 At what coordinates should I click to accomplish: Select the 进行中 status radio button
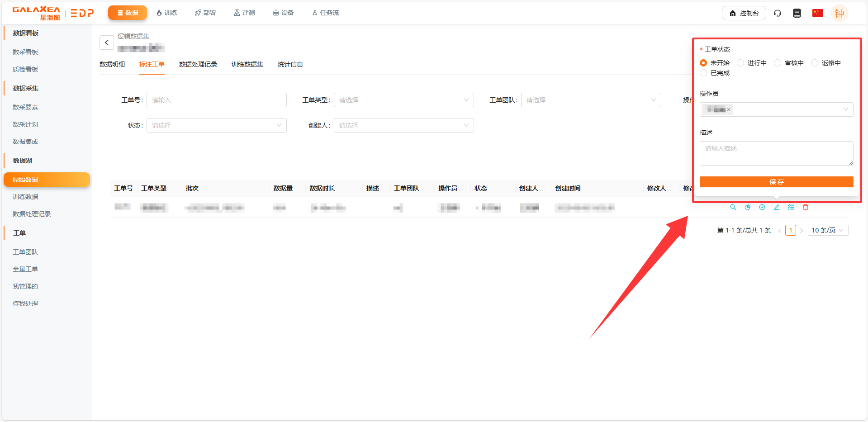740,63
